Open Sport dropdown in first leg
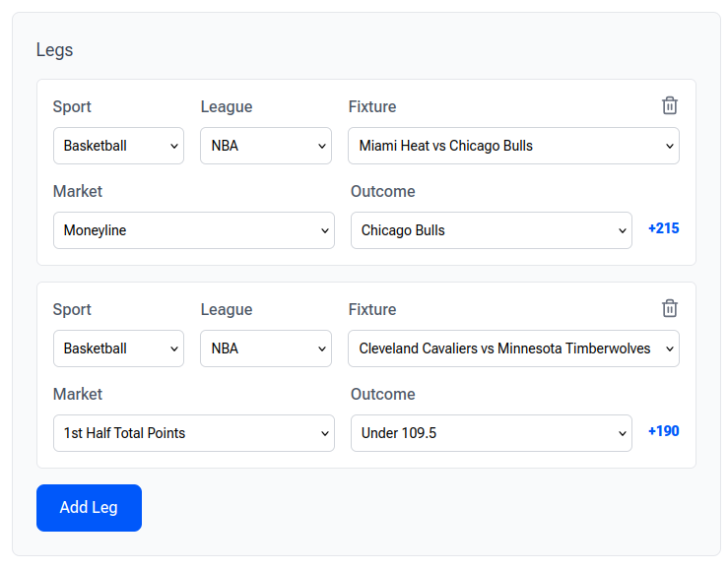This screenshot has height=570, width=728. [118, 146]
